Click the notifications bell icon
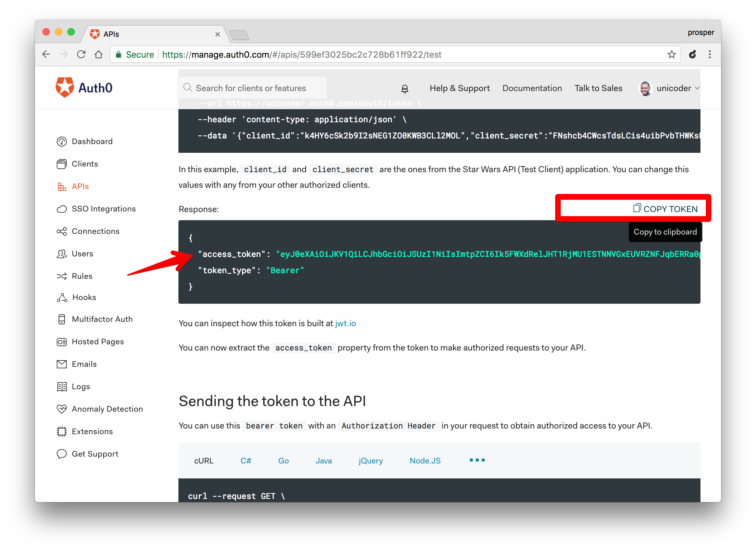This screenshot has height=552, width=756. [x=405, y=89]
